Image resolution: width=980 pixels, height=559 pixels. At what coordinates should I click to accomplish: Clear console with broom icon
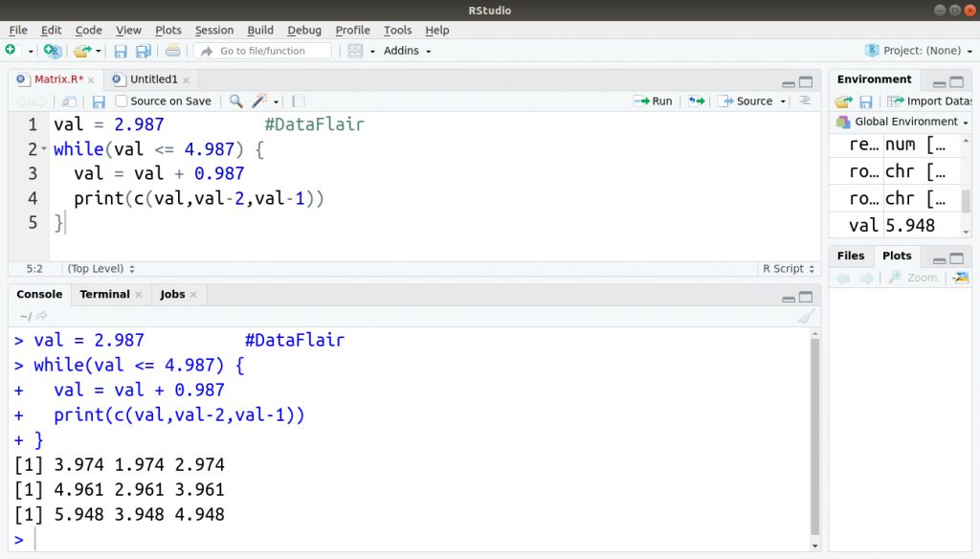[806, 317]
